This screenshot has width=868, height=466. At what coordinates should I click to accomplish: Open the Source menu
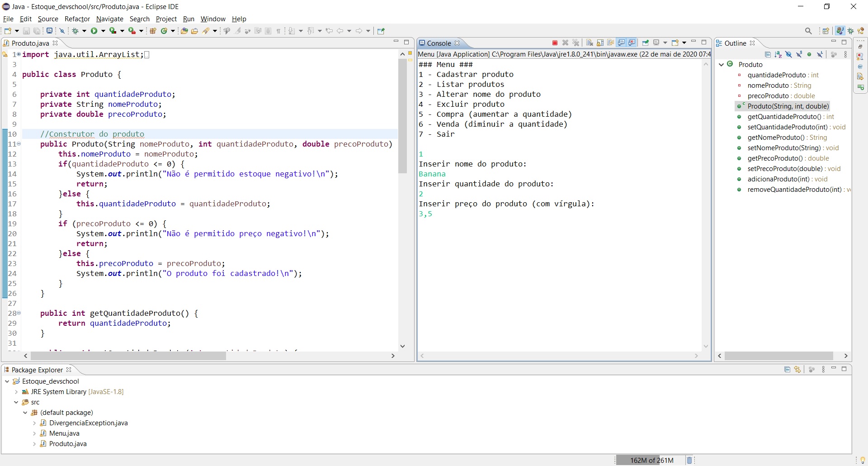click(x=47, y=19)
